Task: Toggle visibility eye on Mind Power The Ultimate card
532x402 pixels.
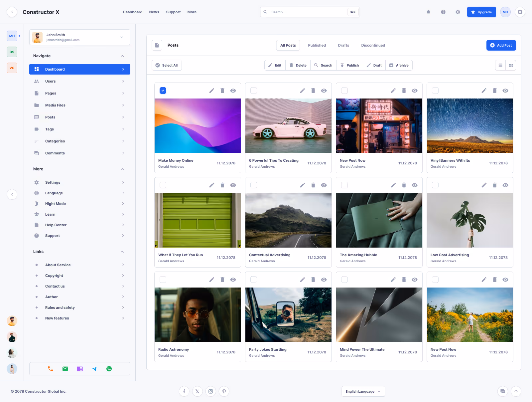Action: (x=415, y=280)
